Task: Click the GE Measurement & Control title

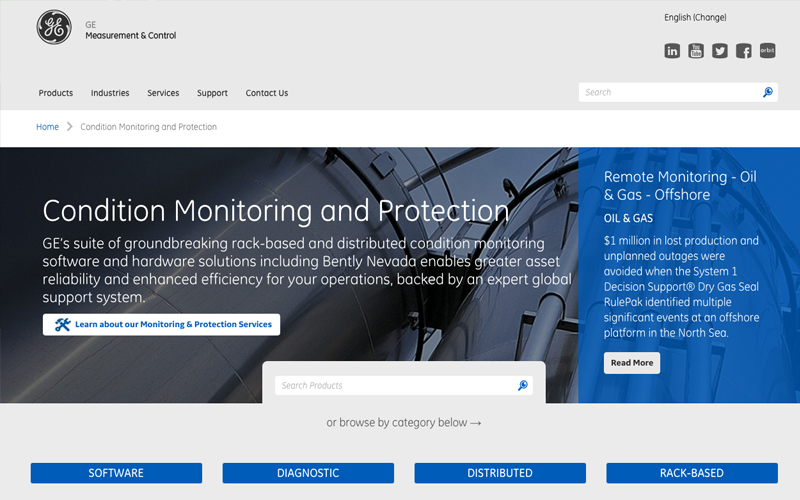Action: pyautogui.click(x=131, y=30)
